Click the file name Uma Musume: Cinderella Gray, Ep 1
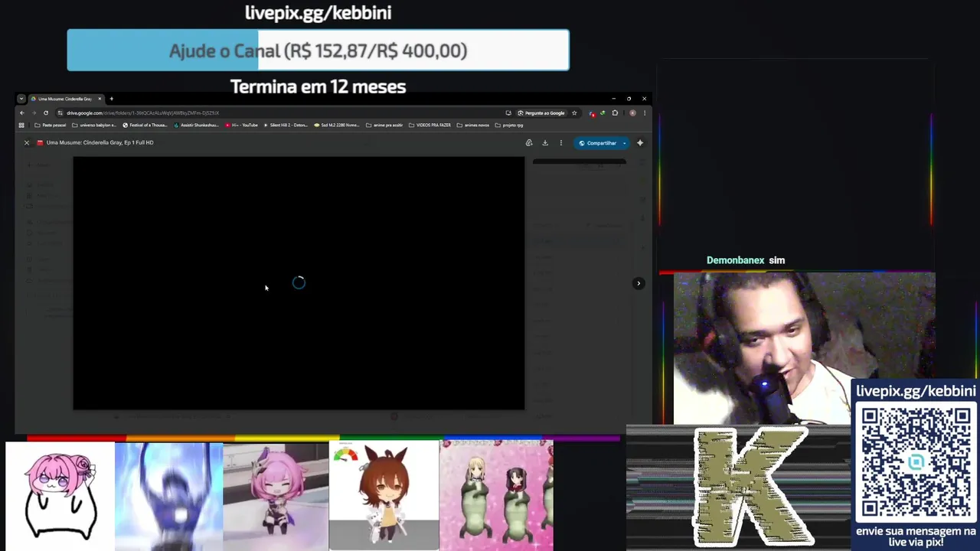Viewport: 980px width, 551px height. 100,142
